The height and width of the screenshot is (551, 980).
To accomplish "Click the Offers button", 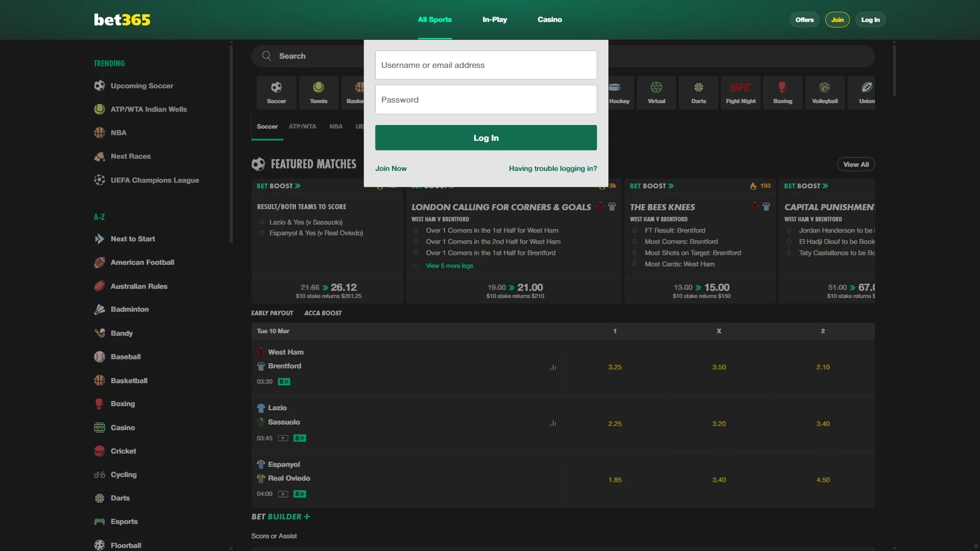I will pyautogui.click(x=804, y=20).
